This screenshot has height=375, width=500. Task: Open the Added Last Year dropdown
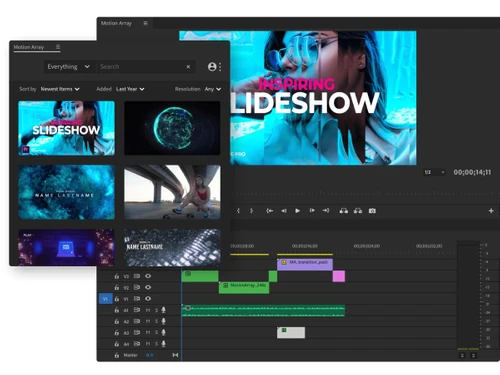130,89
